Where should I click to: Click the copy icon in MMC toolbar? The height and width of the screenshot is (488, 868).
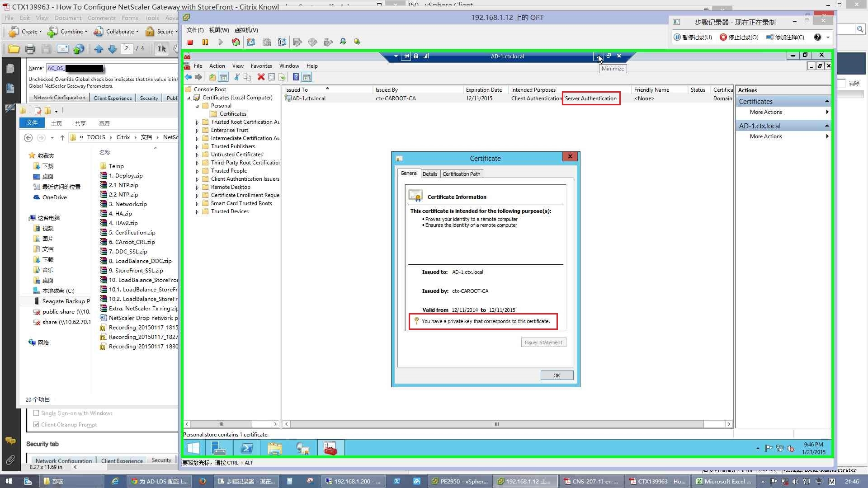pos(247,77)
